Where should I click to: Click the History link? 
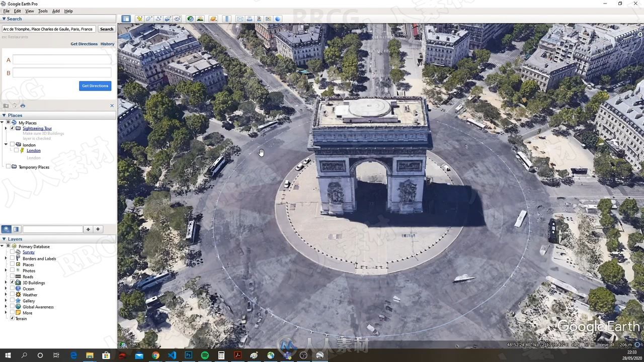click(x=107, y=44)
